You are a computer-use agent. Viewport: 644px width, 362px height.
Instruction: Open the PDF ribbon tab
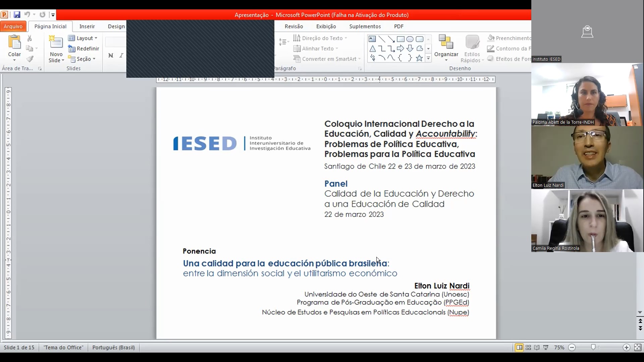(399, 26)
